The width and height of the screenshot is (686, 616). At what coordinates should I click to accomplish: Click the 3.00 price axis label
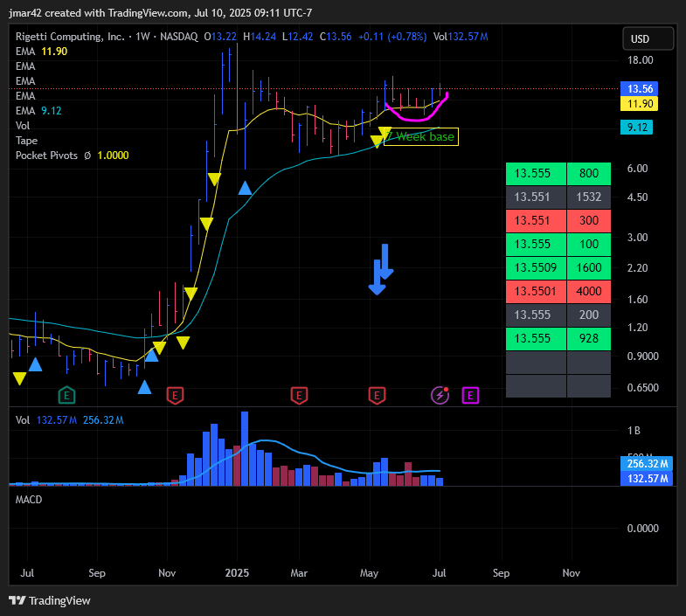(637, 238)
